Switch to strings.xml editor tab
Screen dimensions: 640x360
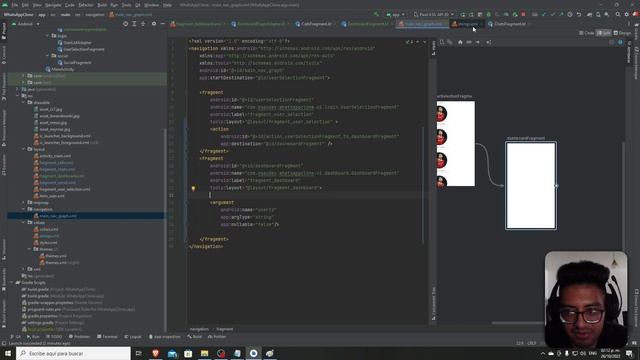point(466,24)
